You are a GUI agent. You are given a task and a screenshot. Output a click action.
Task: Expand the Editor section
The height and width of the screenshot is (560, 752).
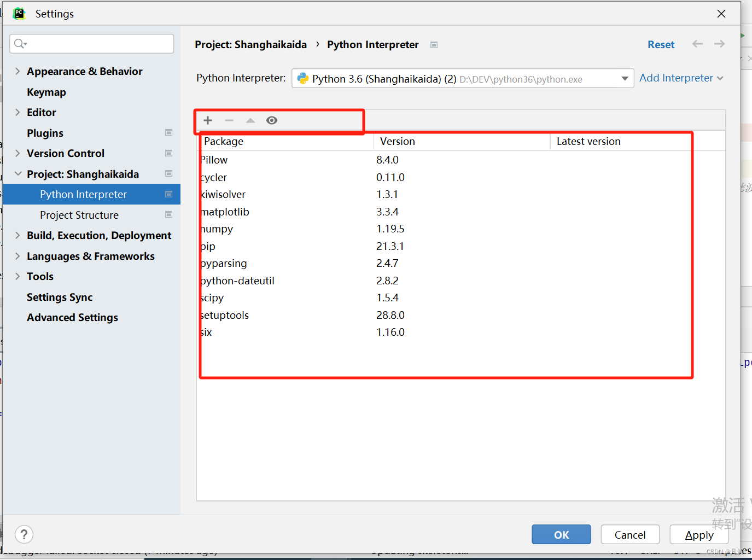coord(18,112)
